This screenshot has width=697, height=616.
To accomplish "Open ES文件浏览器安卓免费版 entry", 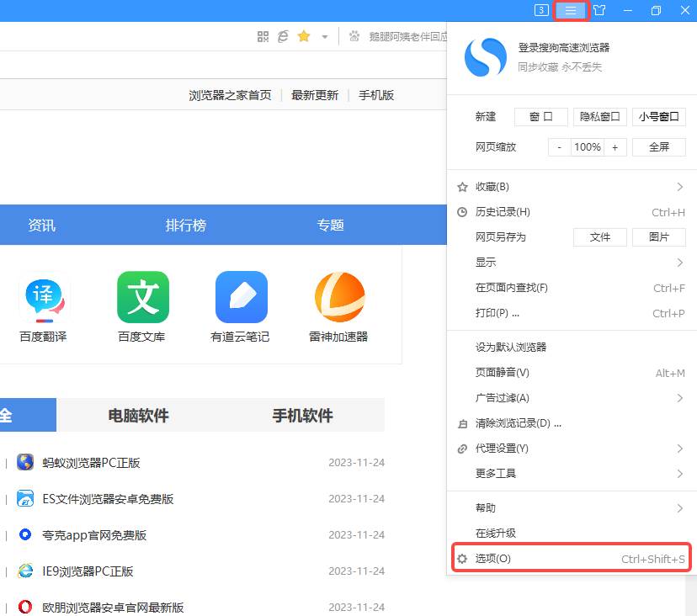I will (x=108, y=499).
